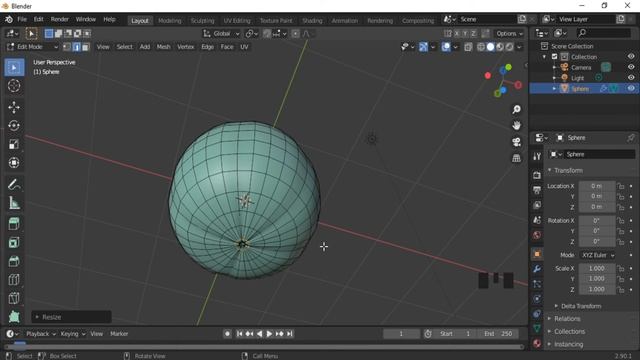Open the Object properties tab
640x360 pixels.
537,254
